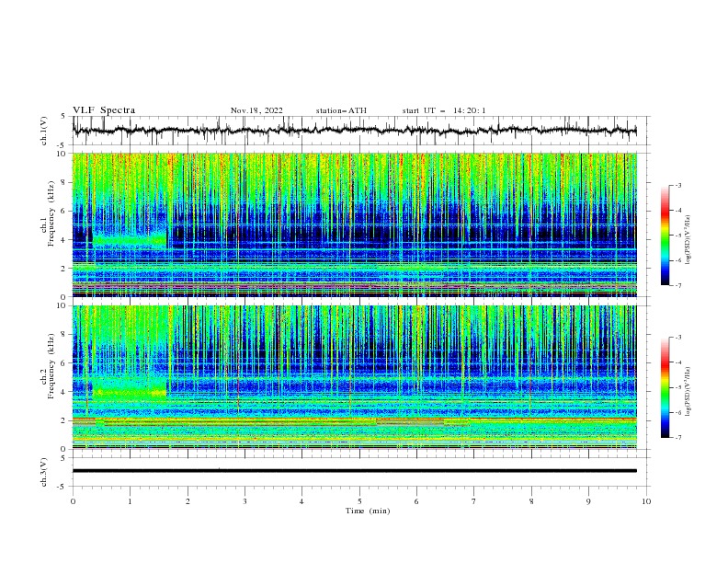Screen dimensions: 728x563
Task: Click the "7" tick on the time axis
Action: click(474, 501)
